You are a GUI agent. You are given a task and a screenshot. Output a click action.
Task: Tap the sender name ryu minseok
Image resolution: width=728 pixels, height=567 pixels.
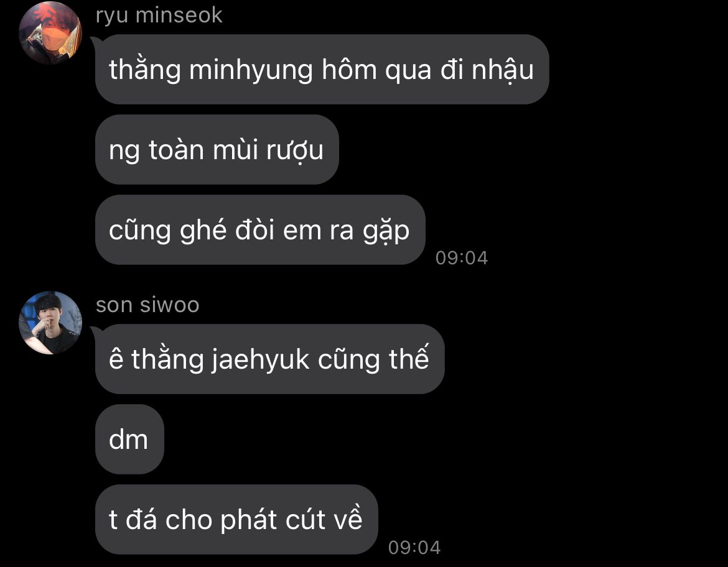159,16
